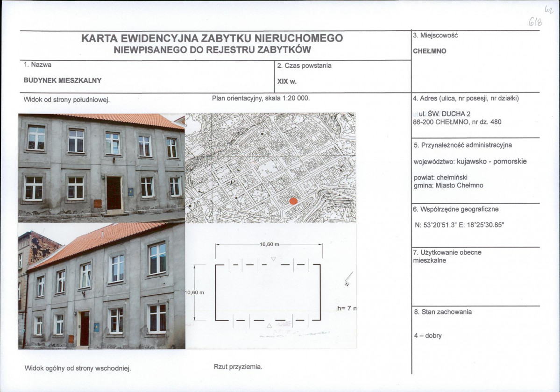Click the handwritten number '618'
This screenshot has height=392, width=560.
pyautogui.click(x=535, y=22)
